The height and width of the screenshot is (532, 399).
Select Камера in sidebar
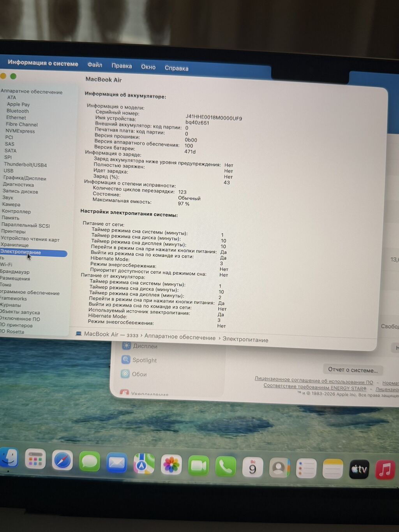click(11, 204)
